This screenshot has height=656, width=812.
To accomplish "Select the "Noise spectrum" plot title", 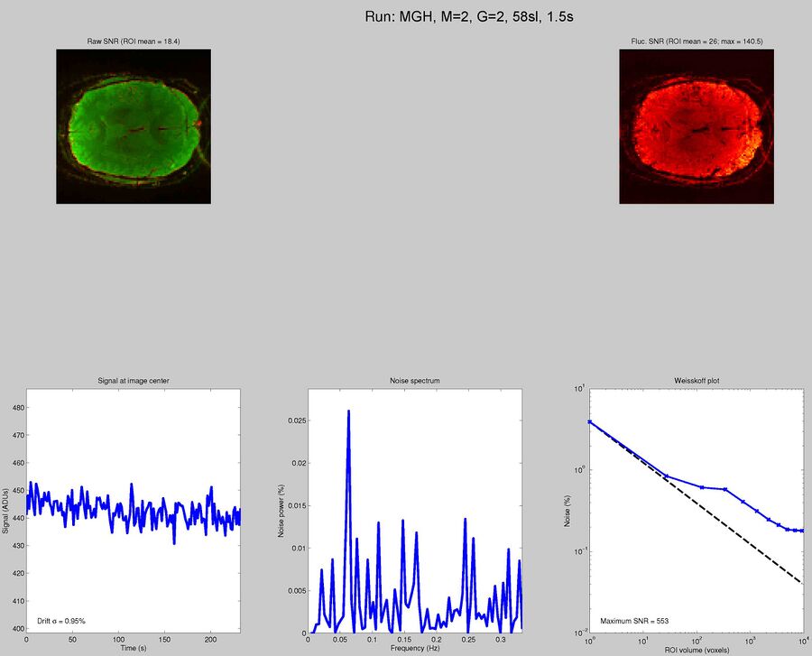I will point(414,380).
